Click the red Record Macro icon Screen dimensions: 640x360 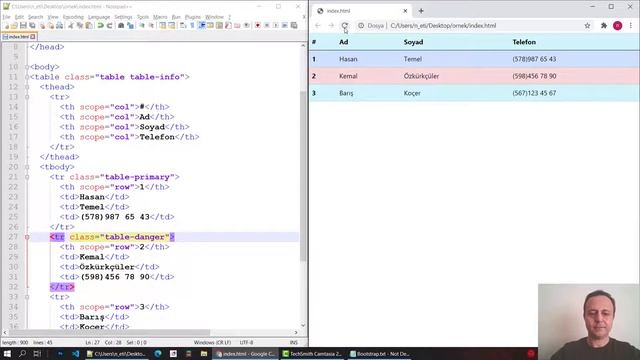(x=258, y=26)
